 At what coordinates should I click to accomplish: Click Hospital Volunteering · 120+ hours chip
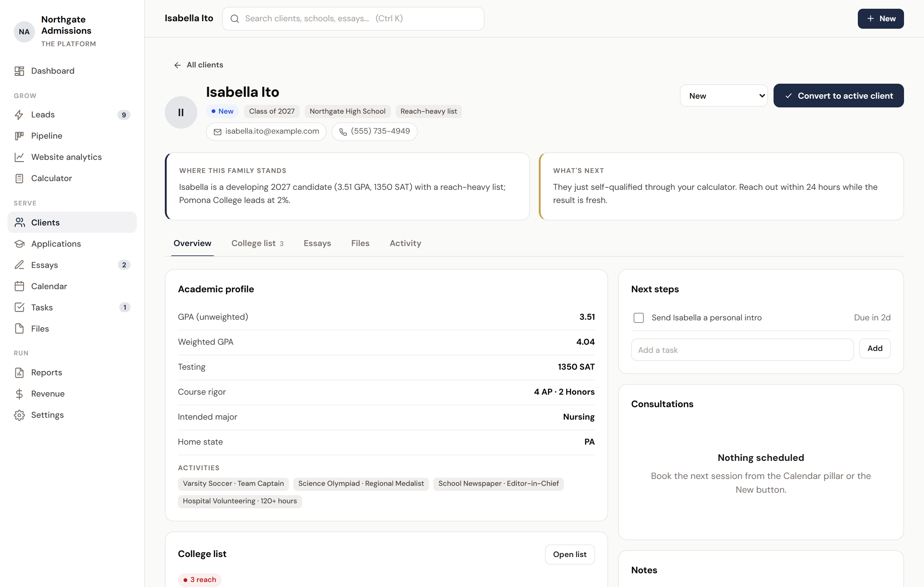coord(240,501)
